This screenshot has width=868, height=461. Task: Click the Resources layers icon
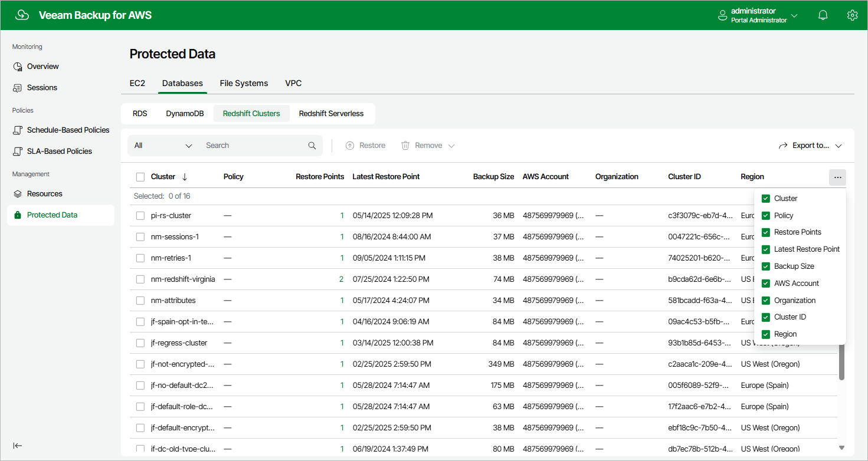pyautogui.click(x=18, y=194)
